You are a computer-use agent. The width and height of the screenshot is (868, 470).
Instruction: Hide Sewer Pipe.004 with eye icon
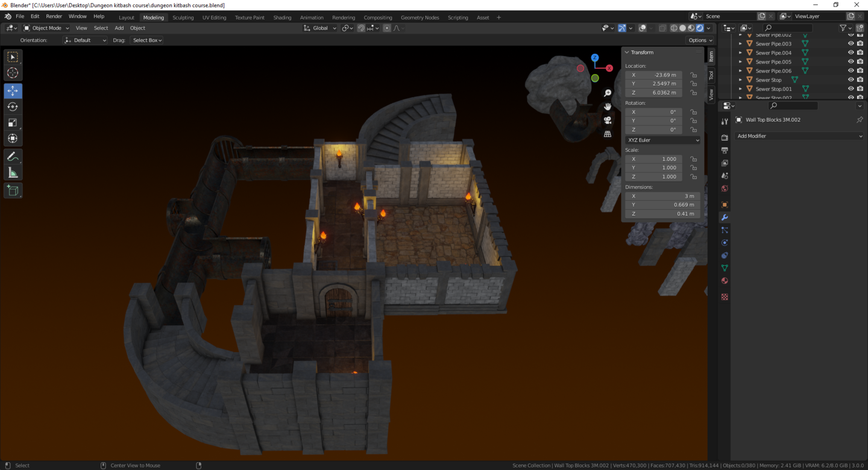pos(851,52)
